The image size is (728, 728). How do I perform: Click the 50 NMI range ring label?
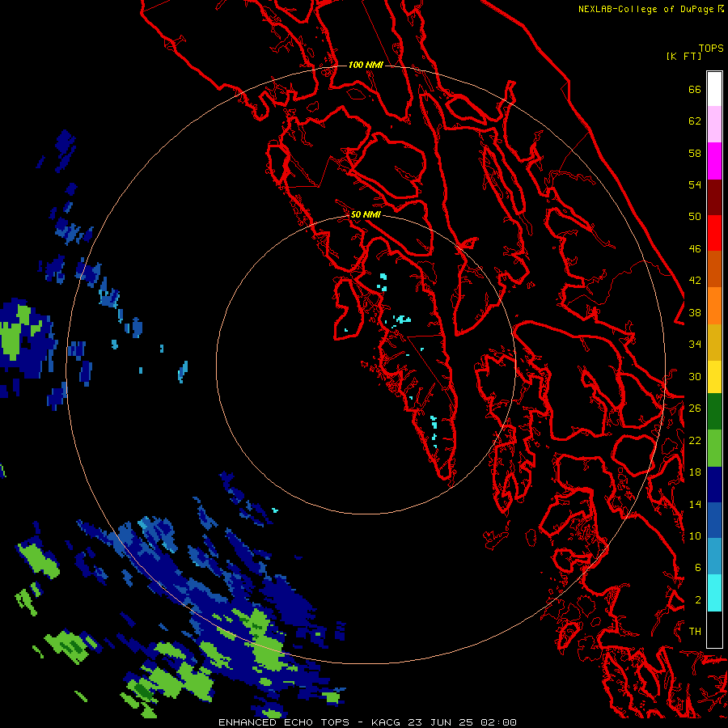366,214
